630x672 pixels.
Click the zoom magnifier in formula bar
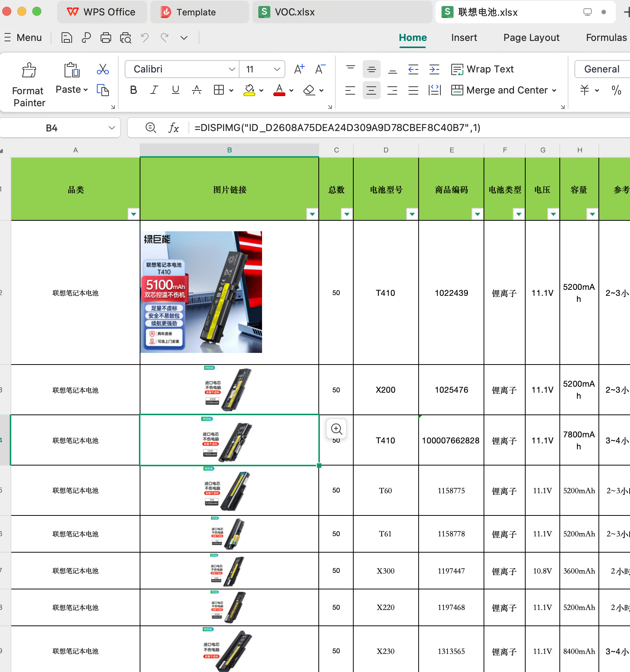point(151,128)
